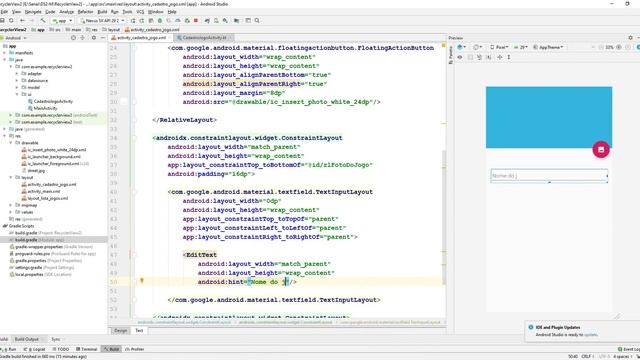Click the collapse-all icon in Project panel
This screenshot has width=640, height=360.
pyautogui.click(x=83, y=38)
